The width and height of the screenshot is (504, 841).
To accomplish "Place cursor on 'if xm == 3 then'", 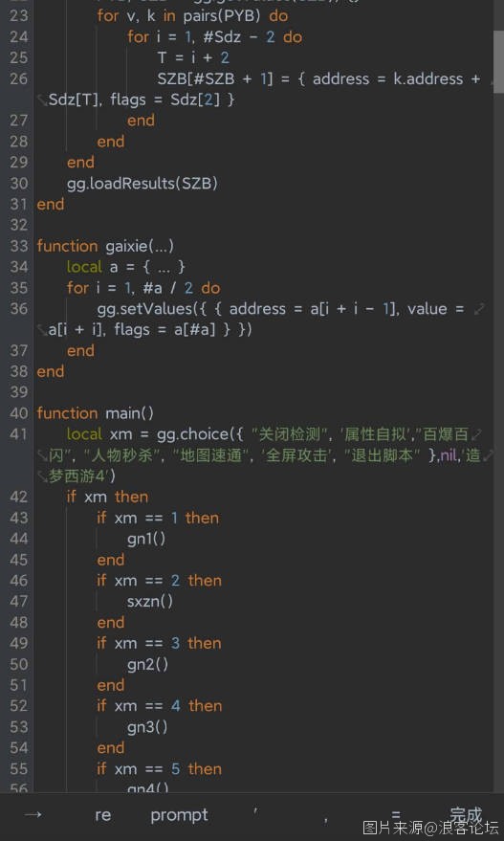I will click(159, 644).
